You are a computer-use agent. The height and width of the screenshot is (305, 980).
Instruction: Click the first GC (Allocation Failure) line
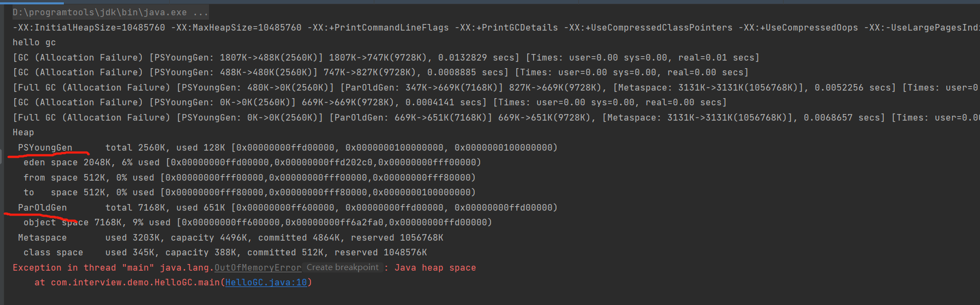pyautogui.click(x=386, y=58)
